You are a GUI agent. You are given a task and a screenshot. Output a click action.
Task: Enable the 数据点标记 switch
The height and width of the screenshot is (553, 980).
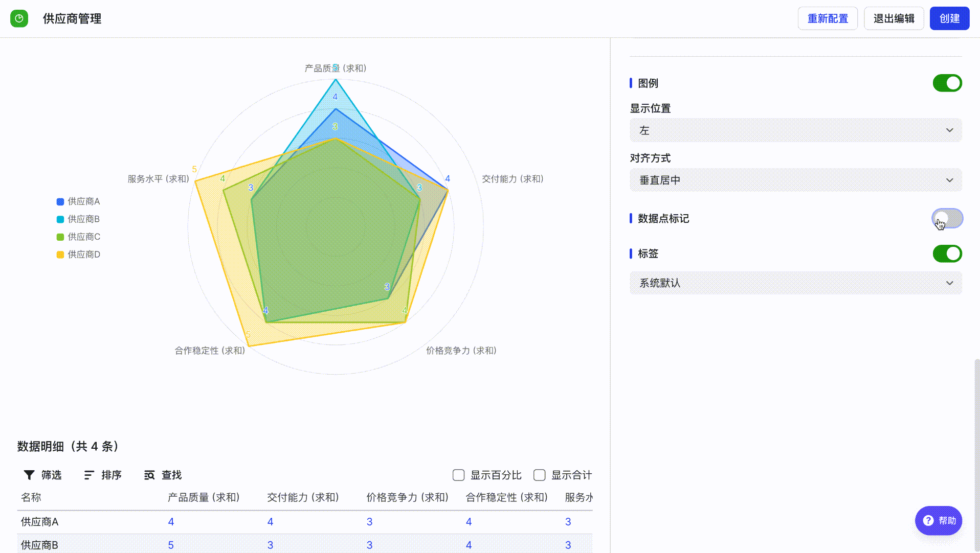click(947, 218)
